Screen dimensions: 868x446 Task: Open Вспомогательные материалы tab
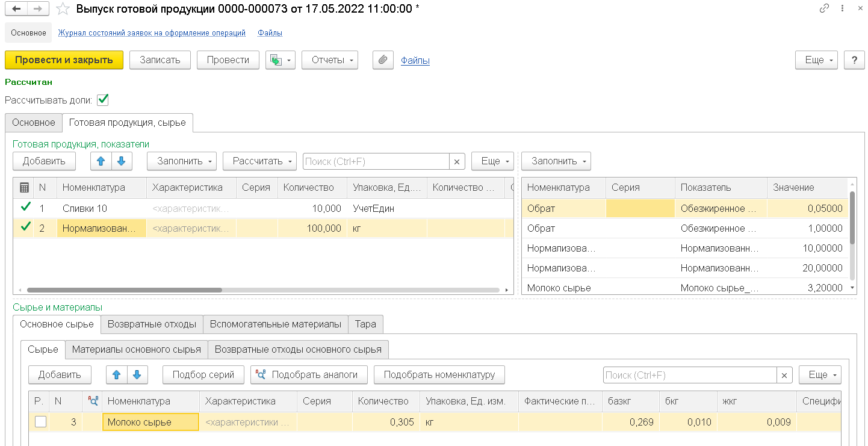(276, 324)
